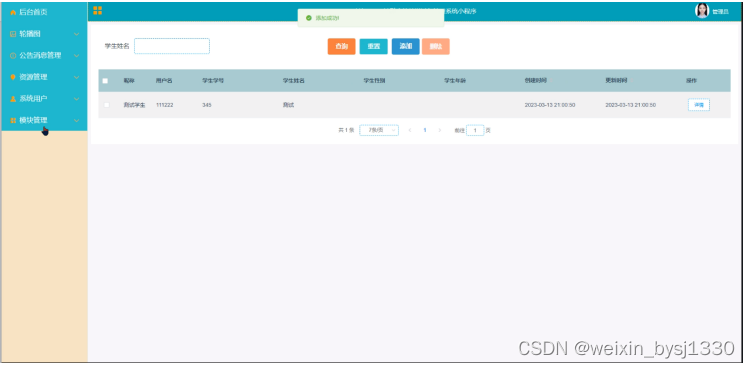Viewport: 750px width, 368px height.
Task: Select the 模块管理 menu label
Action: pos(33,120)
